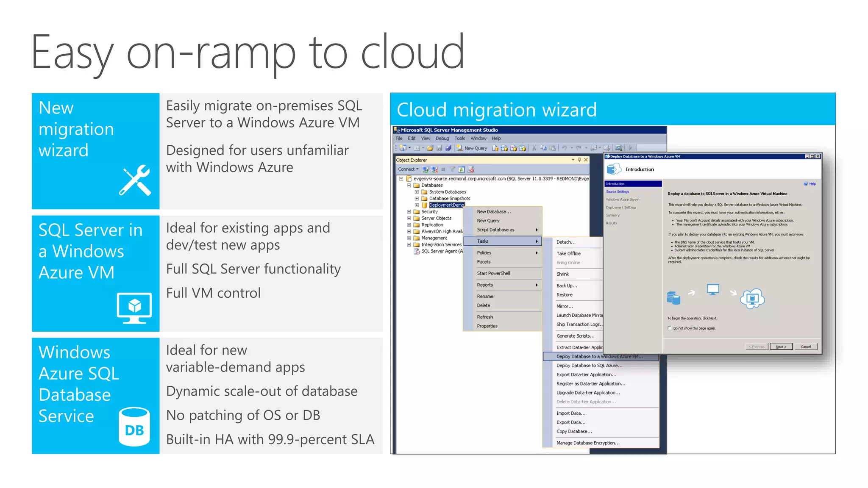The image size is (868, 488).
Task: Click the New Query toolbar button
Action: tap(472, 148)
